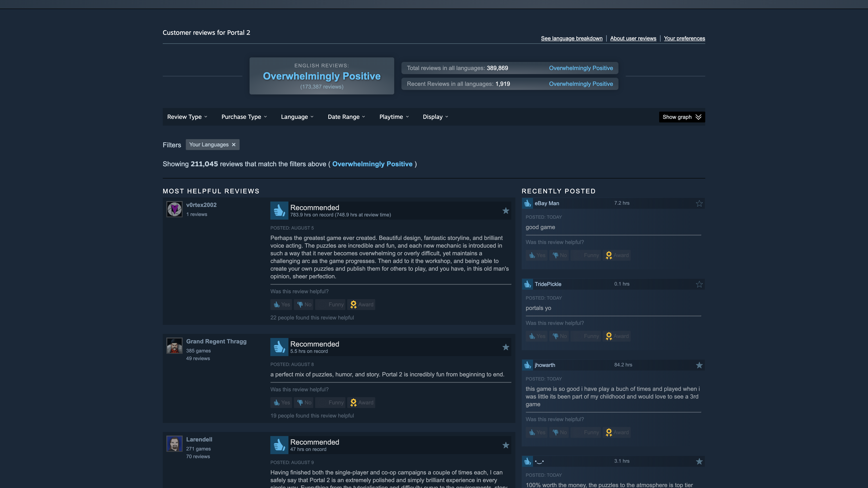
Task: Click jhowarth's thumbs-up recommendation icon
Action: (527, 365)
